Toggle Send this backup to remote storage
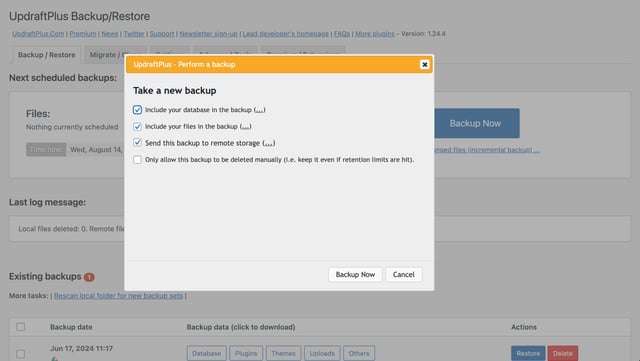Viewport: 640px width, 361px height. pos(137,143)
